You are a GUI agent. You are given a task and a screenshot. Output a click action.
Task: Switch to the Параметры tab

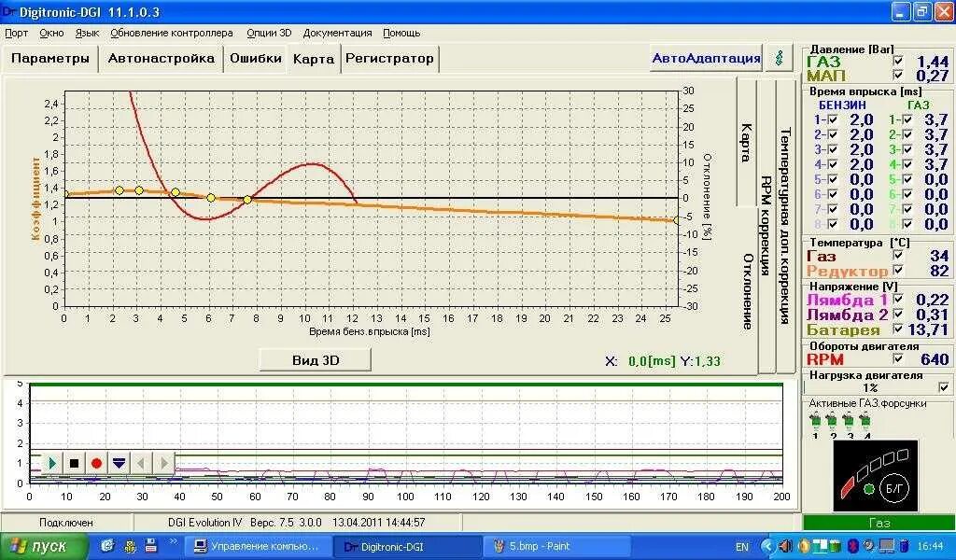pos(50,59)
